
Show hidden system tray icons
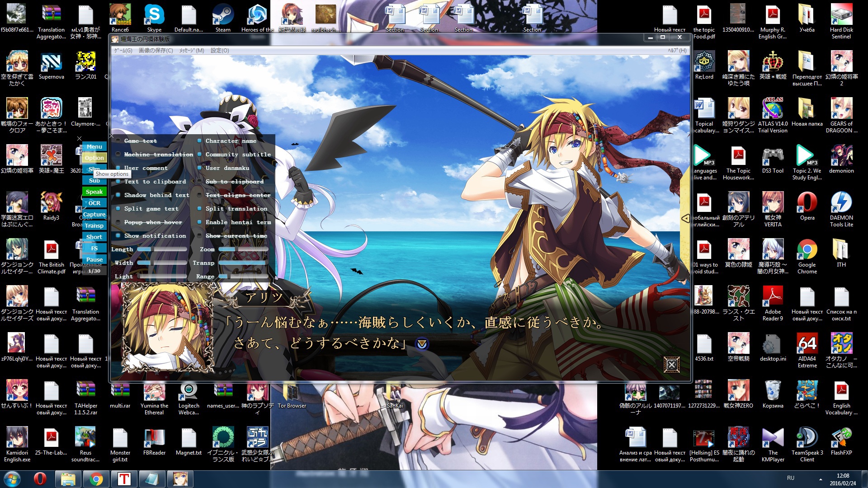pyautogui.click(x=821, y=479)
